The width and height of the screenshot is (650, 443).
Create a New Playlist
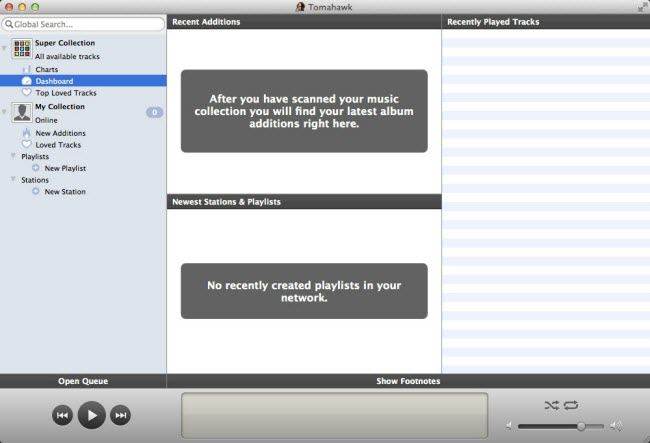pyautogui.click(x=65, y=168)
